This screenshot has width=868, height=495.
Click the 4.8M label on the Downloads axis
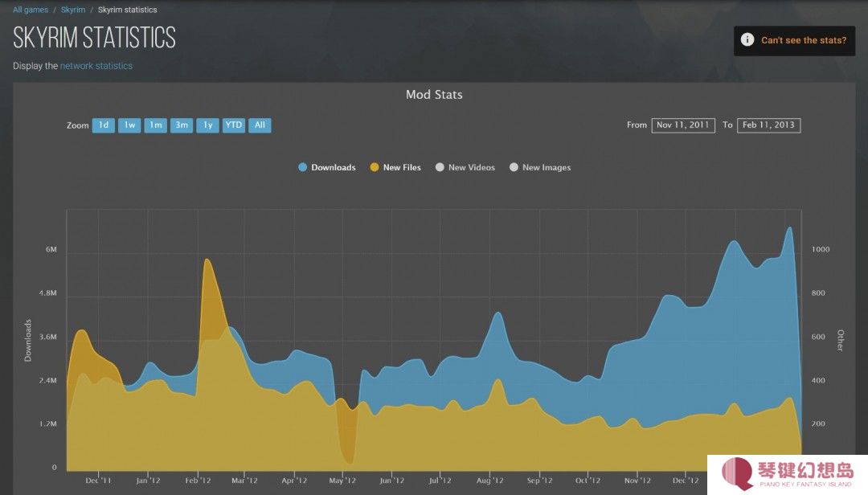point(47,293)
